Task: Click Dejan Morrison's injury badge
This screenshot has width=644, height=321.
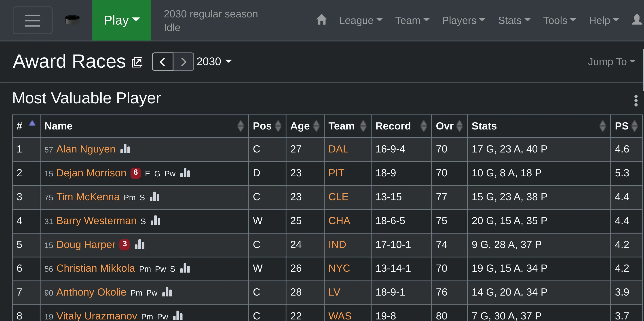Action: [135, 173]
